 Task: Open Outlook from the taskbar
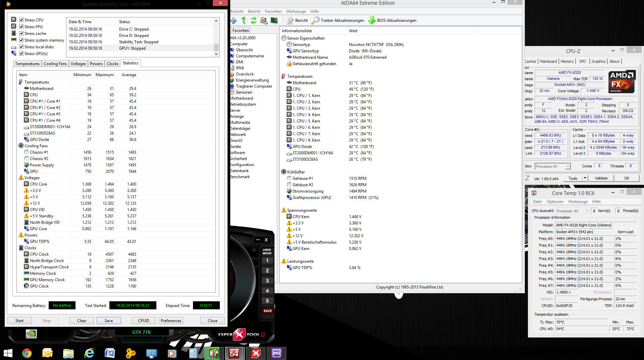pos(48,353)
